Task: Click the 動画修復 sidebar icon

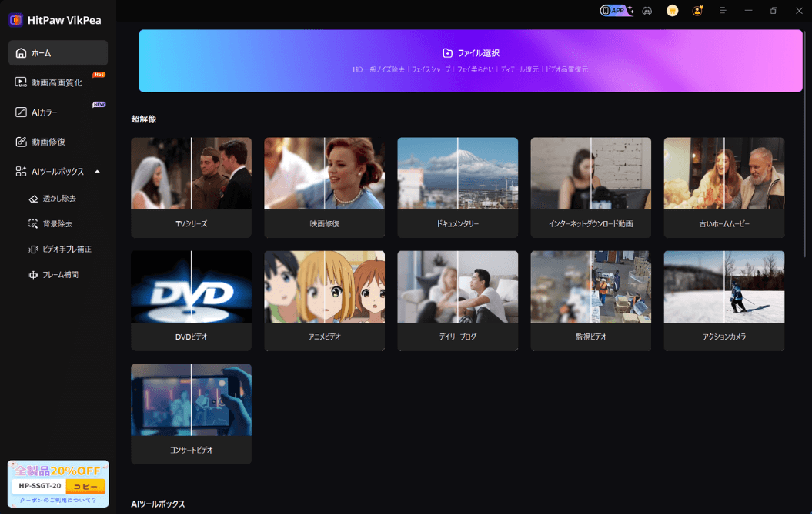Action: tap(21, 142)
